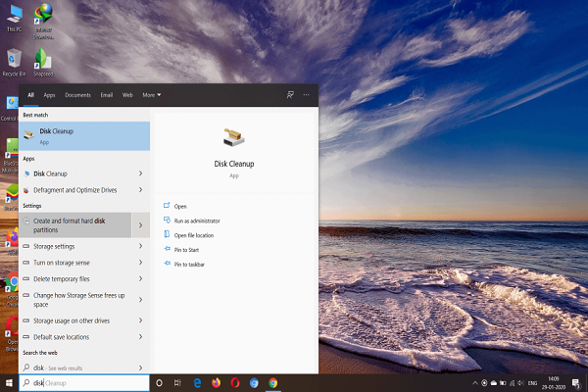This screenshot has width=588, height=392.
Task: Click Run as administrator
Action: (196, 221)
